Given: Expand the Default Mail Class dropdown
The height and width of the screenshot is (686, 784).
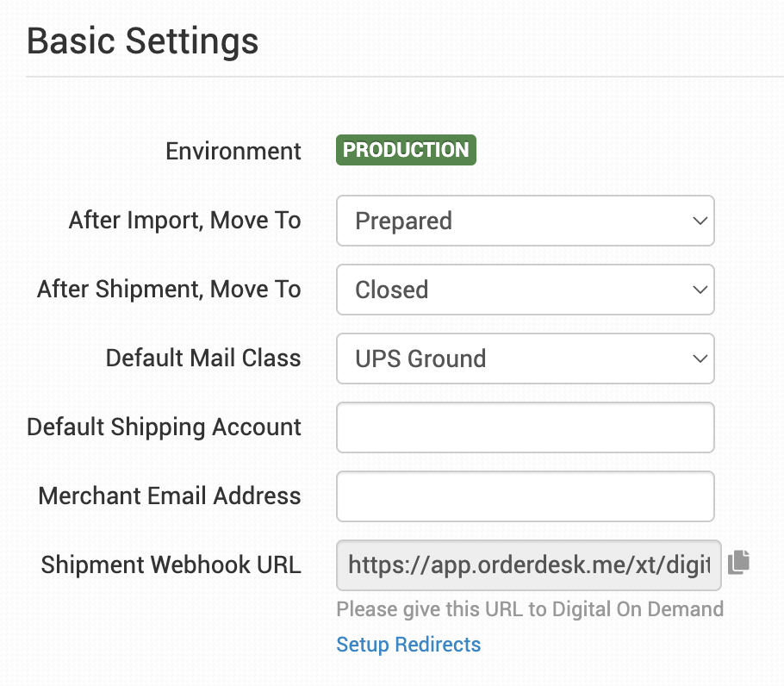Looking at the screenshot, I should [525, 359].
